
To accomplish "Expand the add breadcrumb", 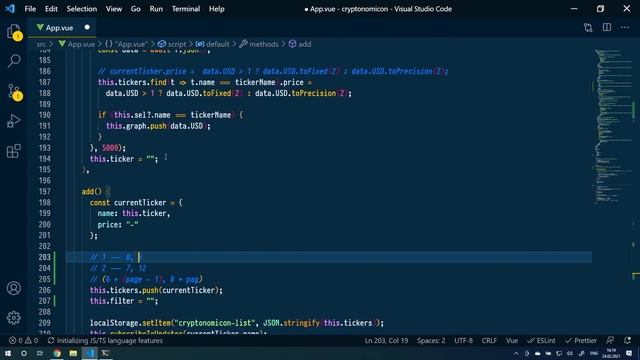I will [x=300, y=44].
